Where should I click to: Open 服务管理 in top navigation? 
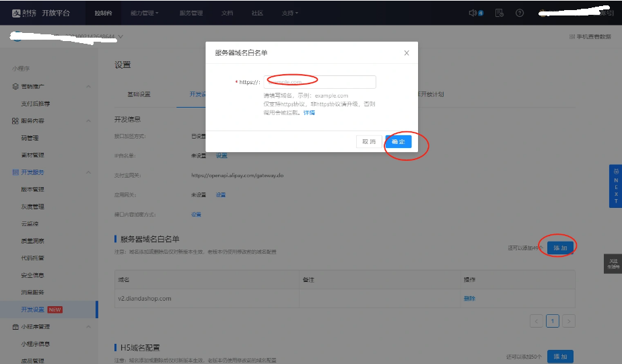coord(191,13)
